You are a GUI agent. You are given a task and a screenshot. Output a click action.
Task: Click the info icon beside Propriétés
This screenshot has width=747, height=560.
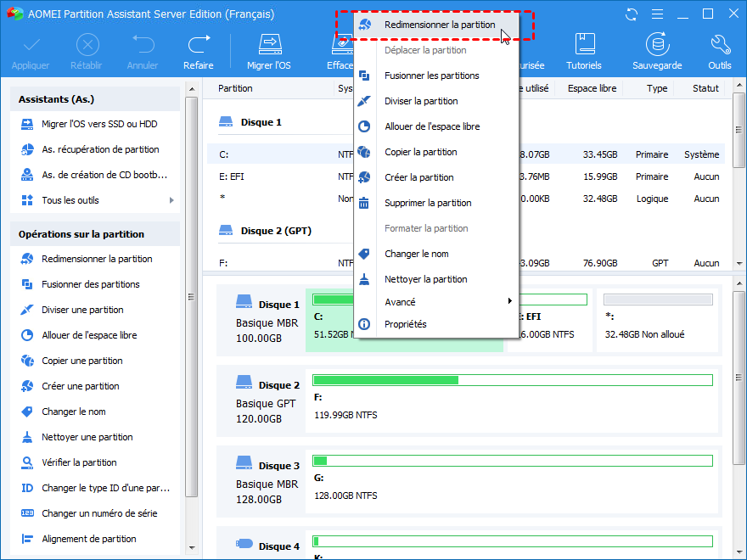364,324
